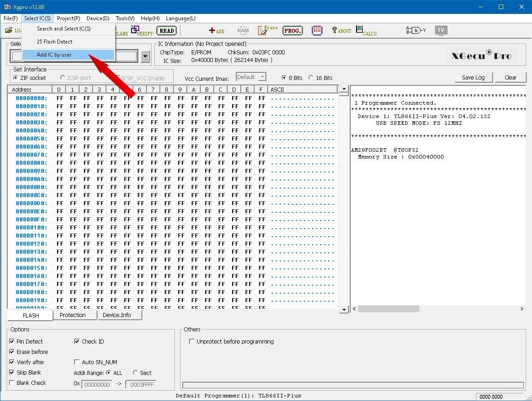
Task: Click hex view scrollbar down arrow
Action: [344, 309]
